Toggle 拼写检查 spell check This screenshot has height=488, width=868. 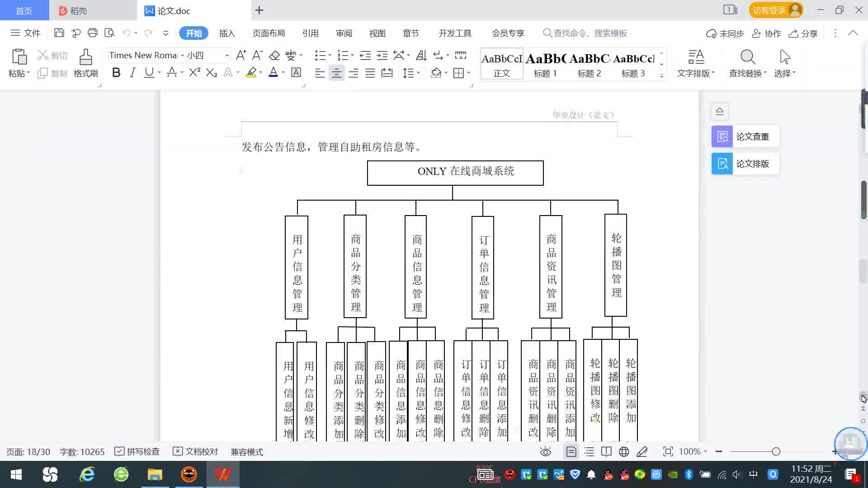[x=137, y=451]
